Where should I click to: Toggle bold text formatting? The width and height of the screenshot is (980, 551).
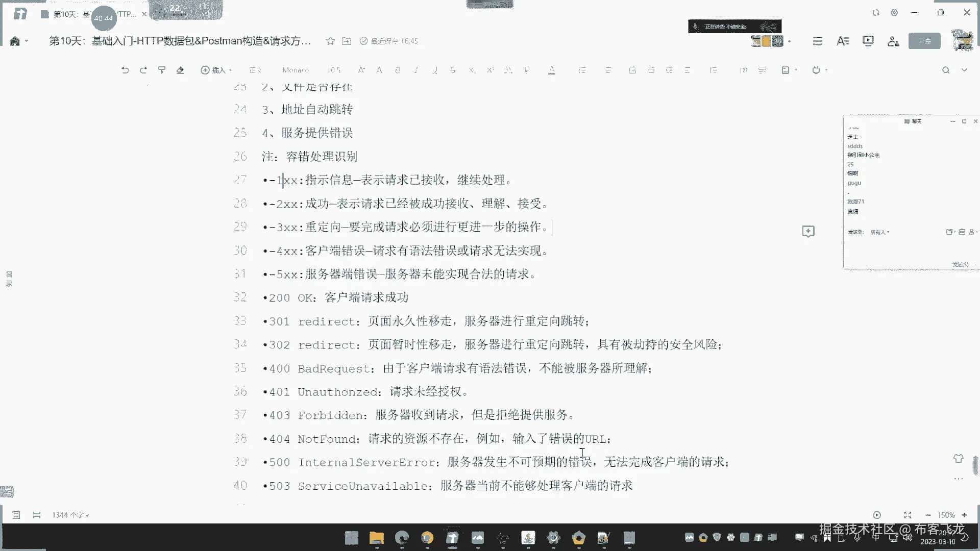coord(398,70)
